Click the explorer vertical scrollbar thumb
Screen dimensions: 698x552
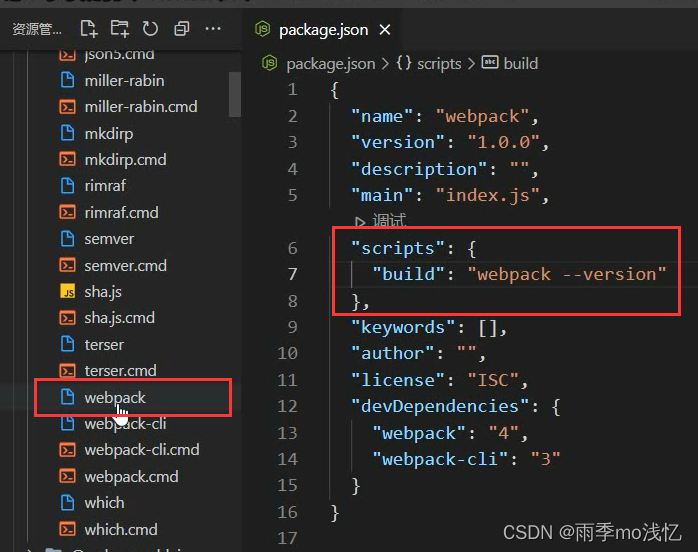coord(234,94)
